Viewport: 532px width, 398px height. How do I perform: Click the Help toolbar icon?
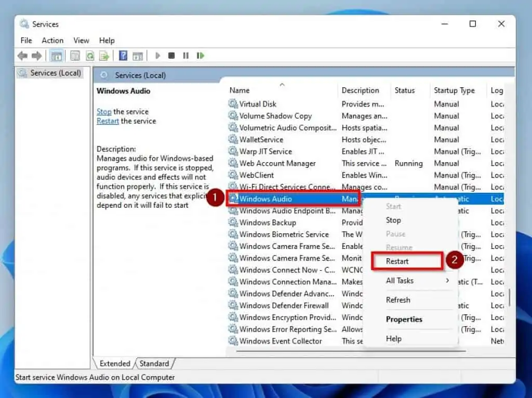123,56
